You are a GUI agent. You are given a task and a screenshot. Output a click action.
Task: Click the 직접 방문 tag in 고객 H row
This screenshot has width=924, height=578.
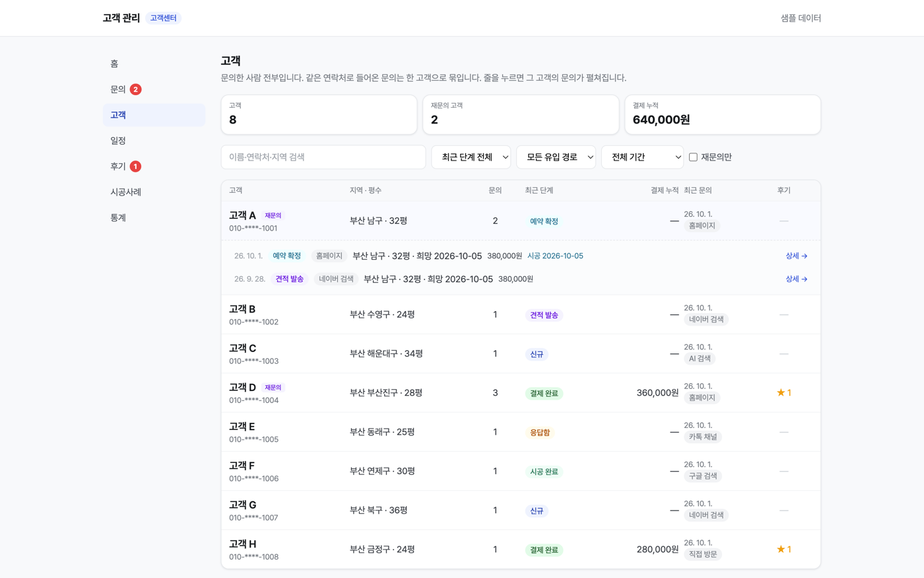click(703, 554)
